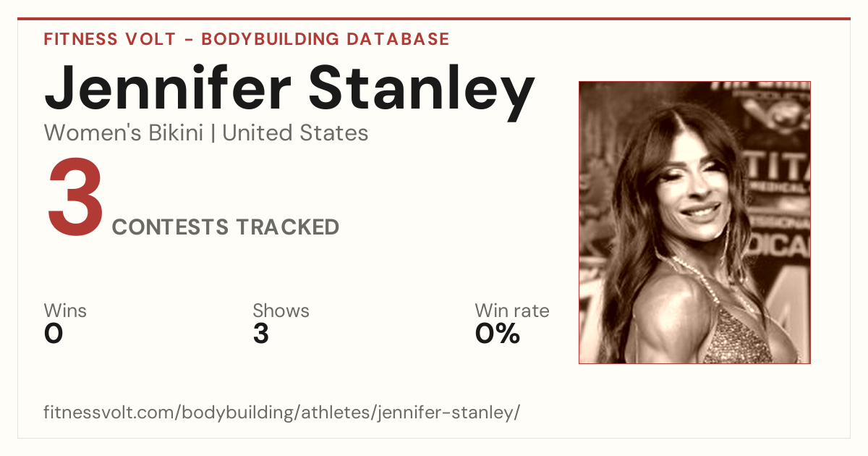868x456 pixels.
Task: Select the Wins stat label
Action: click(65, 311)
